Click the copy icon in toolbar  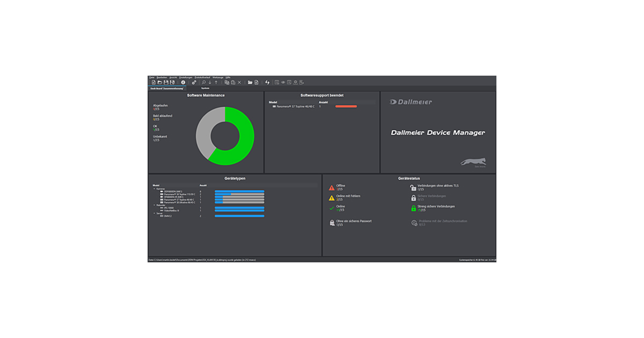tap(226, 82)
